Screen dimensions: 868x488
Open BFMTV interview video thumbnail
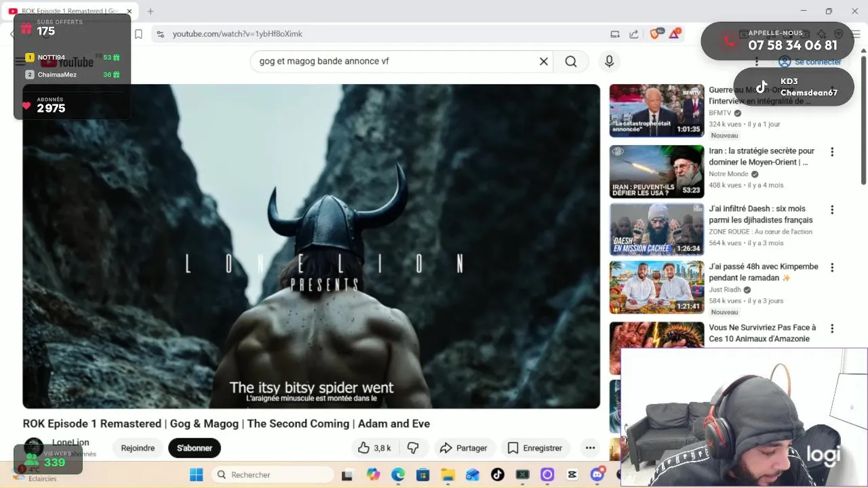point(656,110)
